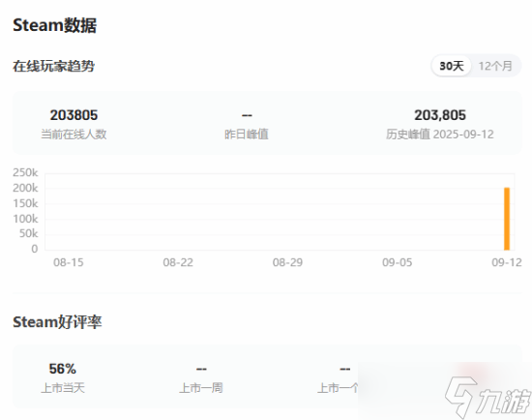The height and width of the screenshot is (420, 532).
Task: Click the Steam好评率 heading
Action: 57,322
